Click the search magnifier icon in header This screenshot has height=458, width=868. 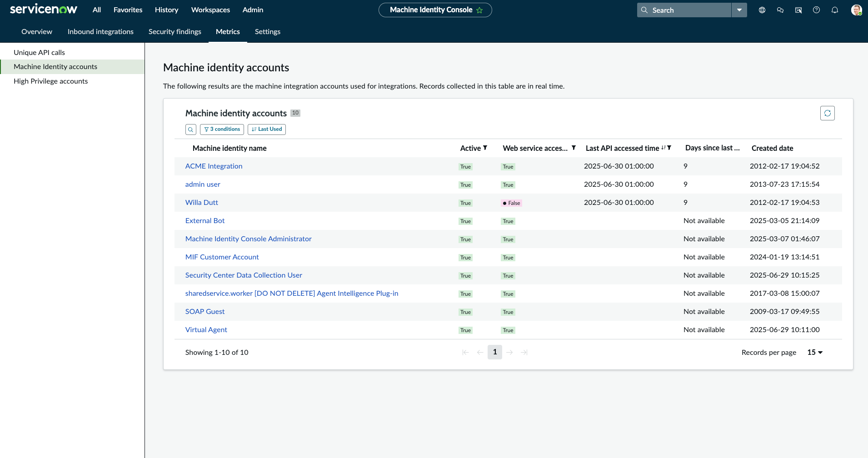point(644,10)
